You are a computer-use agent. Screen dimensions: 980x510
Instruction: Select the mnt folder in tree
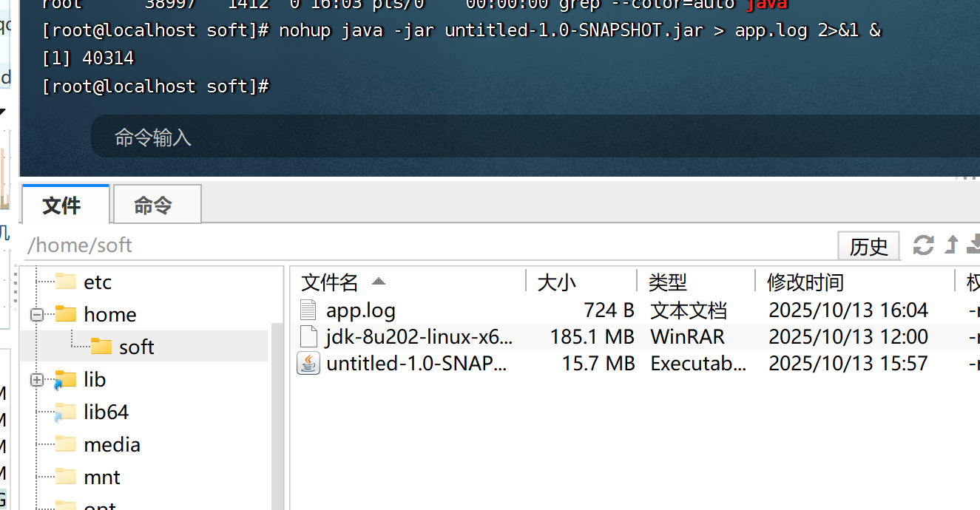(x=102, y=477)
